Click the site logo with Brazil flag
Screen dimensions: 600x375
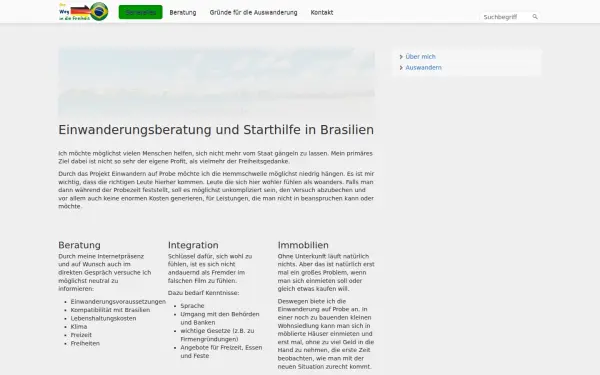[x=83, y=11]
